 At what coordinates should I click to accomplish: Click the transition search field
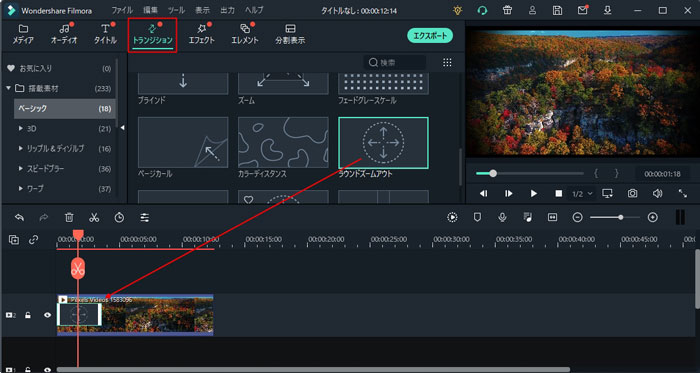395,62
